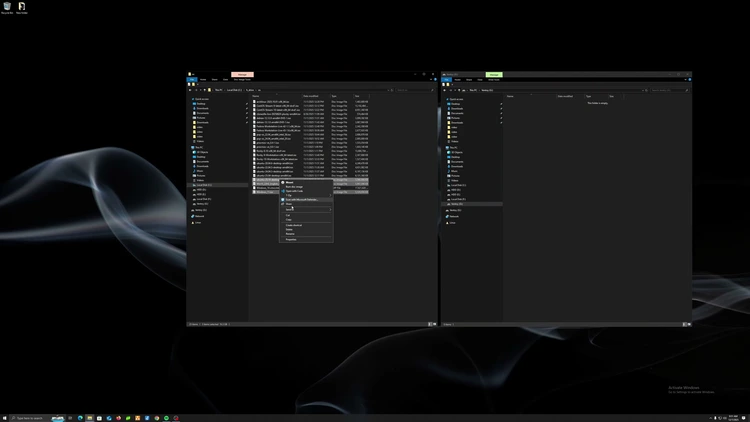Select the archlinux ISO file row
The width and height of the screenshot is (750, 422).
pos(310,102)
